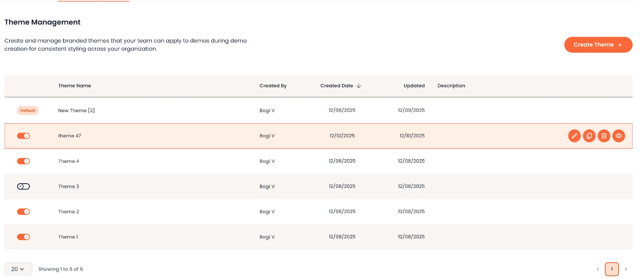
Task: Toggle off Theme 1
Action: click(23, 237)
